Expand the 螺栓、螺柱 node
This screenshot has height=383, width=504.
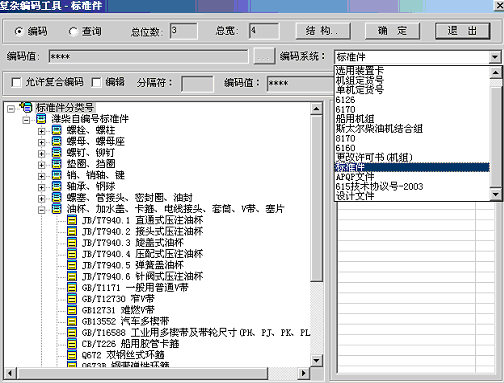(x=41, y=131)
